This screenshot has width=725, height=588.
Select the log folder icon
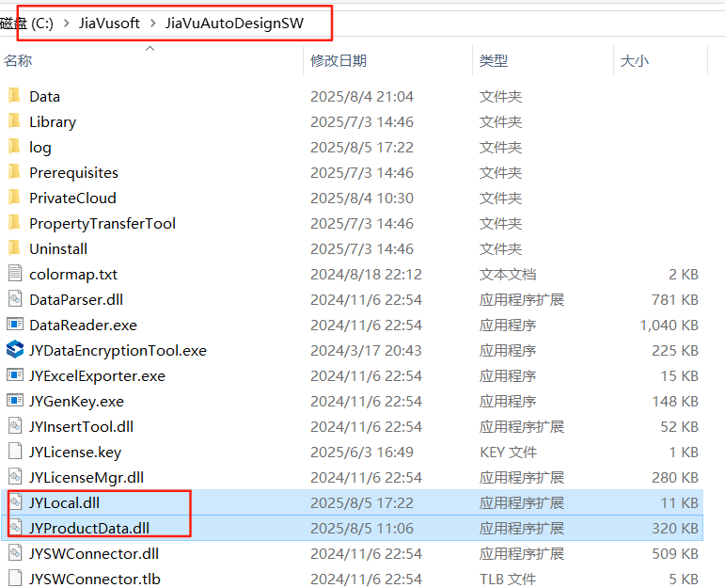[14, 147]
